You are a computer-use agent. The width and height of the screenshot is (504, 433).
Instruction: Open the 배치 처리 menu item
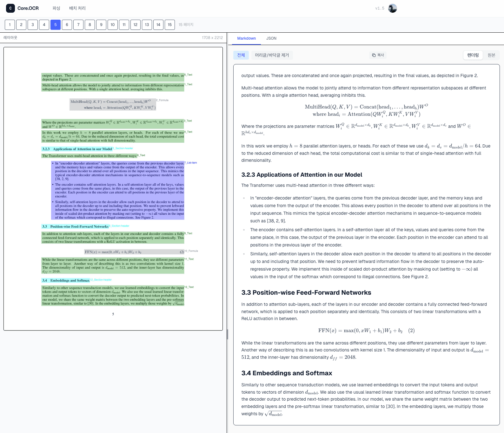[x=77, y=8]
